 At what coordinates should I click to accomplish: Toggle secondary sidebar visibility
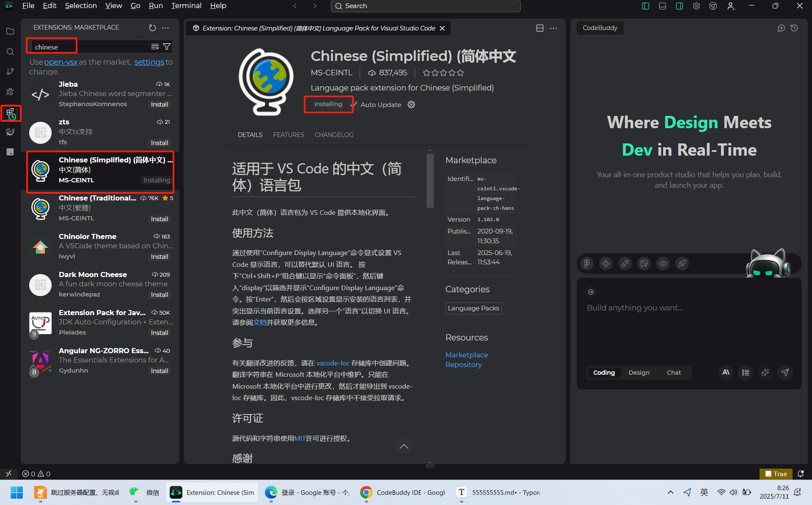[679, 6]
